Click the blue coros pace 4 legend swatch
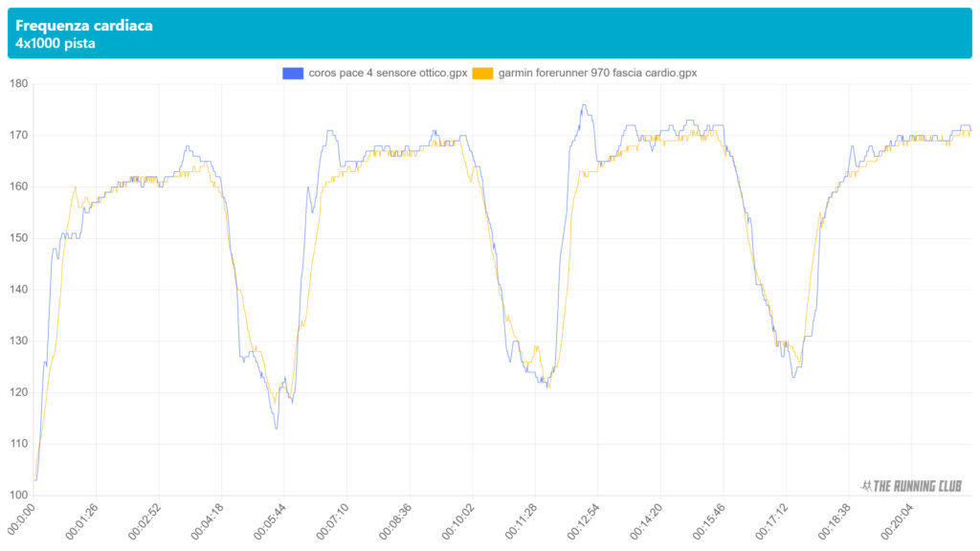The image size is (980, 551). (x=293, y=73)
